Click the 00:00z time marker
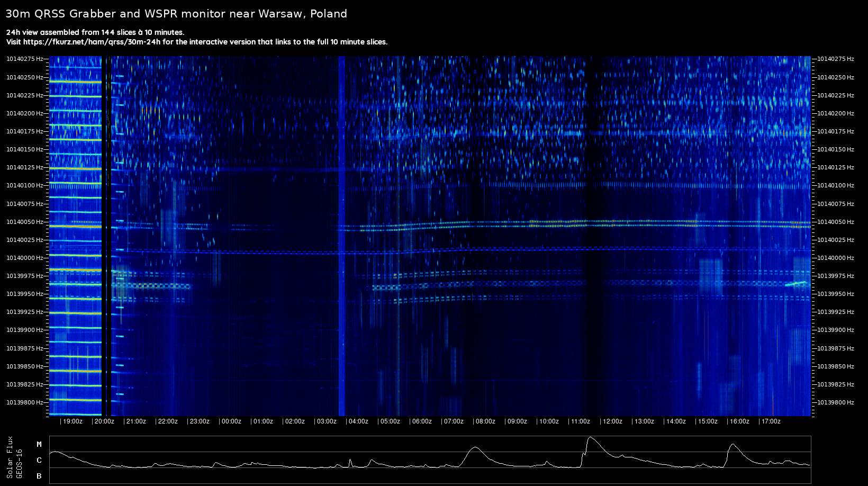The width and height of the screenshot is (868, 486). [x=230, y=421]
